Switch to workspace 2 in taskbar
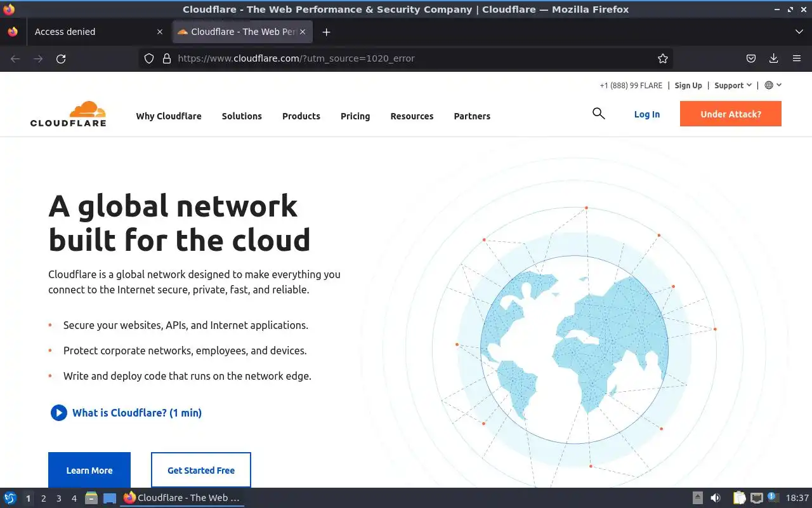812x508 pixels. [43, 498]
